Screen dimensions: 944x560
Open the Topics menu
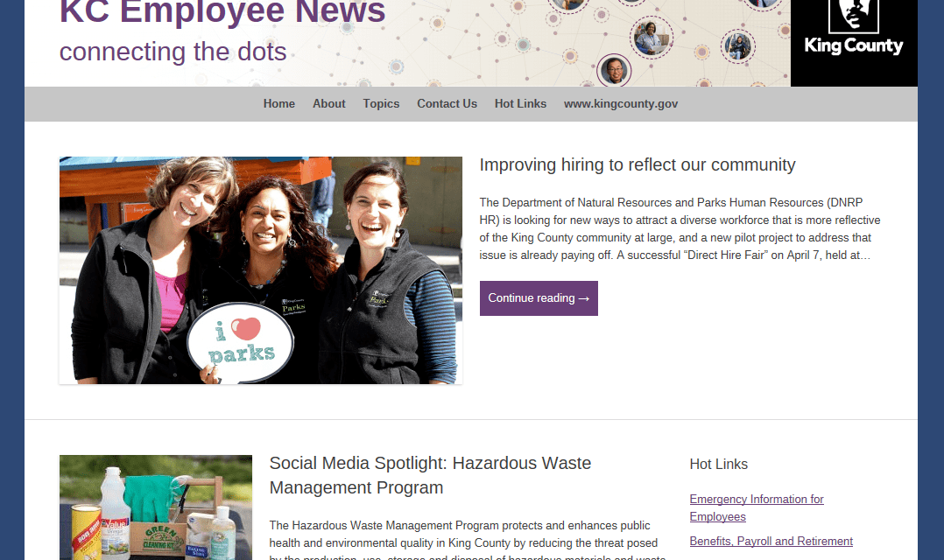(381, 103)
